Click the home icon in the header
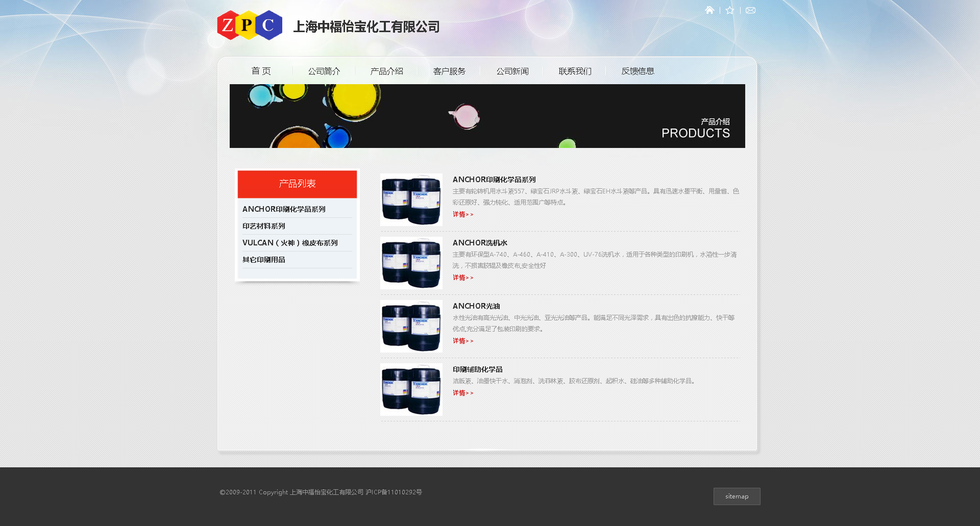The width and height of the screenshot is (980, 526). click(x=709, y=10)
